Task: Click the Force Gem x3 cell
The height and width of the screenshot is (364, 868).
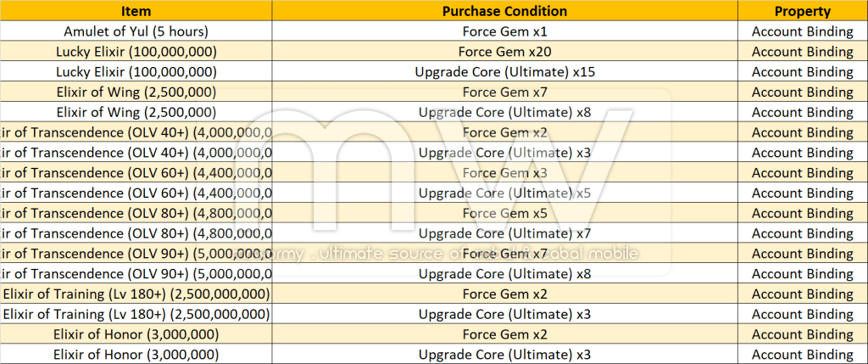Action: coord(504,173)
